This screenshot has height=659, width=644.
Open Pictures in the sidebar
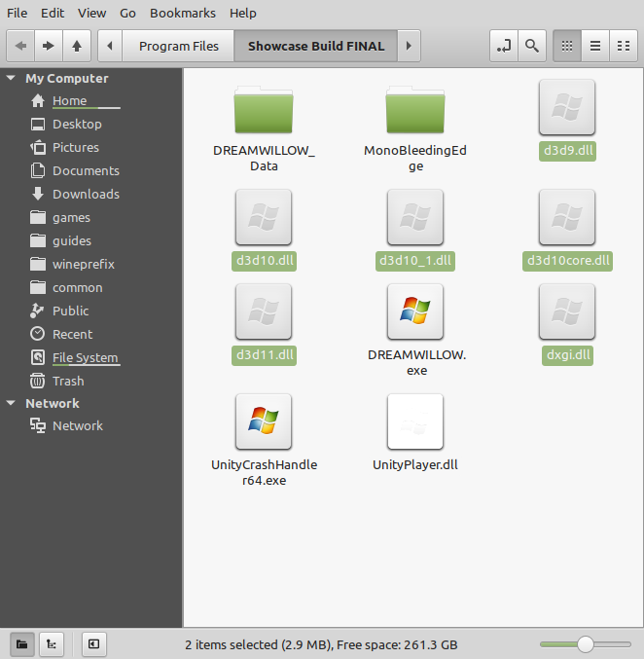pos(91,148)
